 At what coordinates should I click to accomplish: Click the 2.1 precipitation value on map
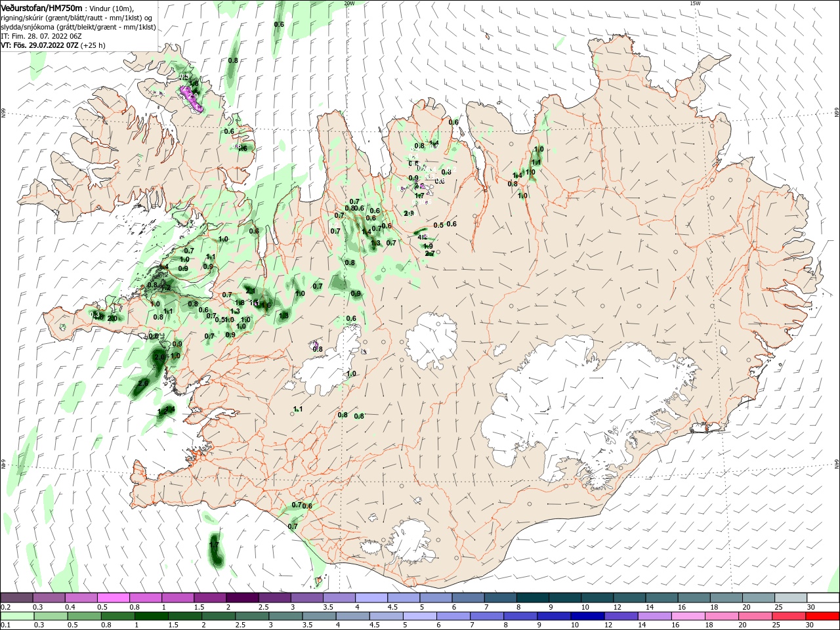(250, 290)
